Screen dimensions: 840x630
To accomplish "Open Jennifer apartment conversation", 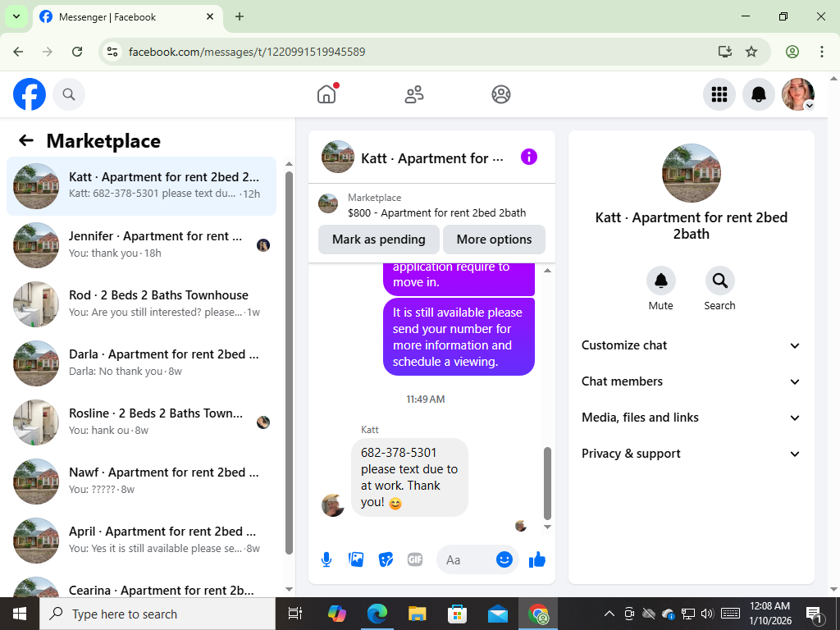I will 141,244.
